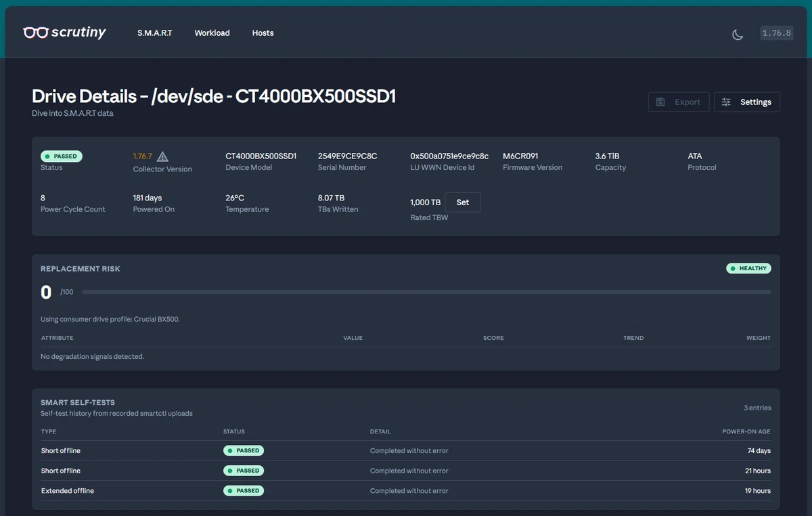The width and height of the screenshot is (812, 516).
Task: Click the ATTRIBUTE column header
Action: tap(58, 338)
